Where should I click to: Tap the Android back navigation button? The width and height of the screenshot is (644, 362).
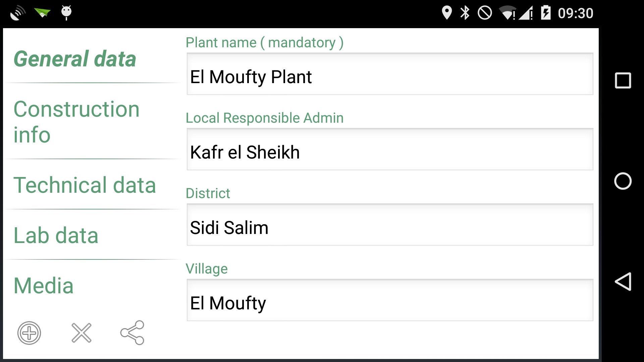[623, 282]
